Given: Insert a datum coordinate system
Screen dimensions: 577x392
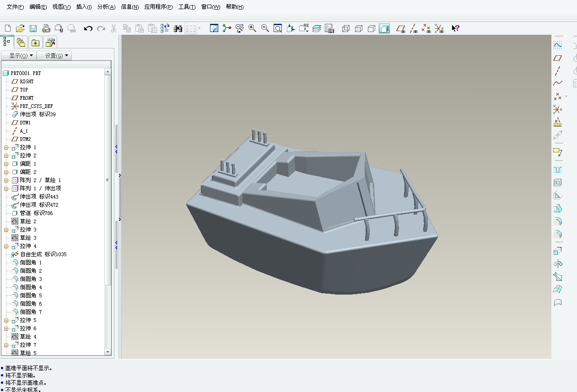Looking at the screenshot, I should [x=557, y=109].
